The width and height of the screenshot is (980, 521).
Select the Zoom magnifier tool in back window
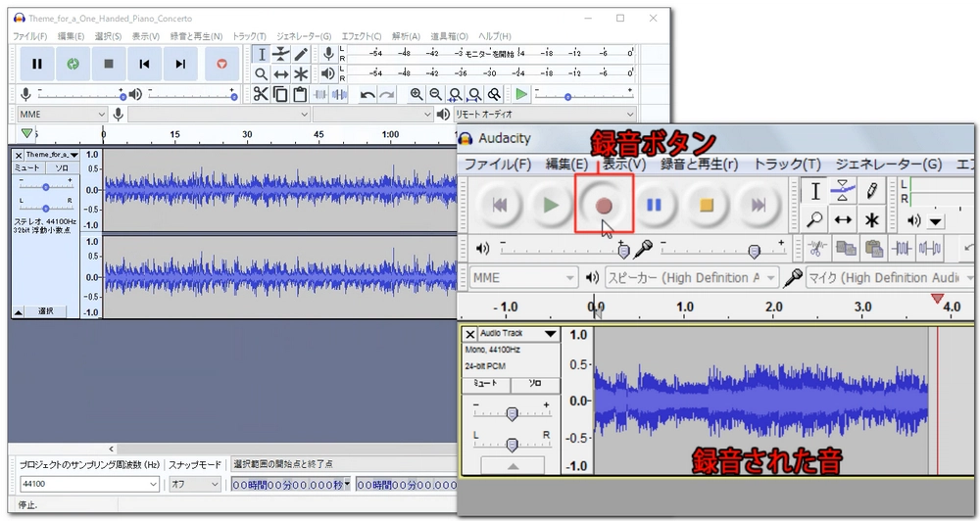[x=262, y=74]
